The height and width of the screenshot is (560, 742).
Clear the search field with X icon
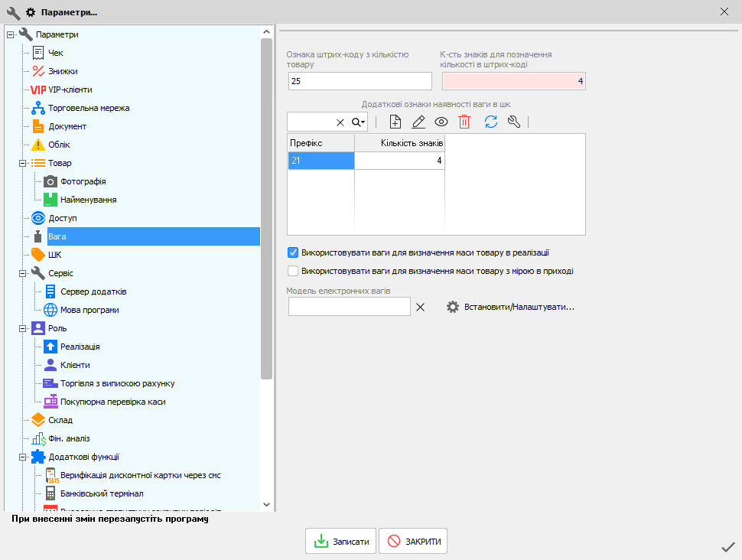340,122
